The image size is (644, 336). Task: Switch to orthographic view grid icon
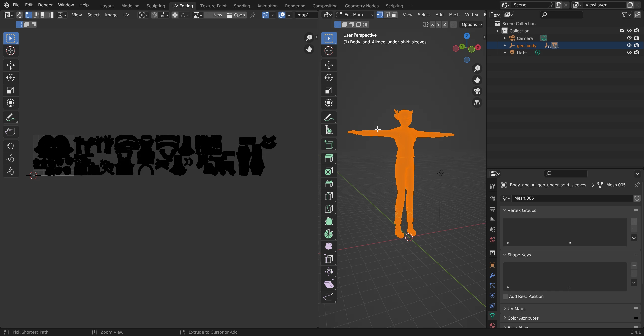(x=477, y=103)
